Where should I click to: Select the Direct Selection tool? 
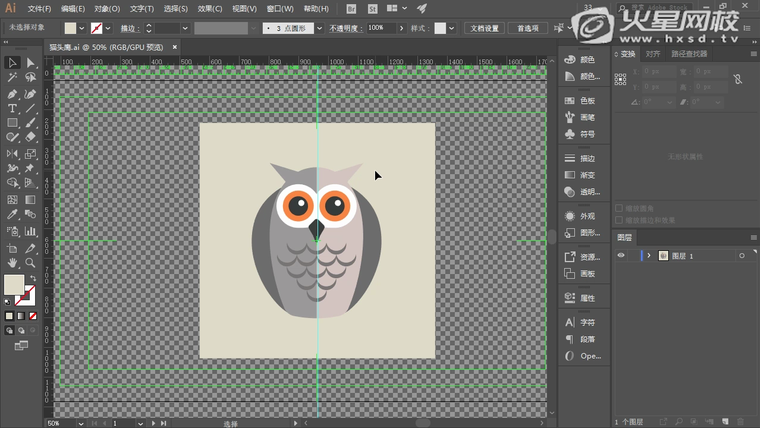(30, 63)
